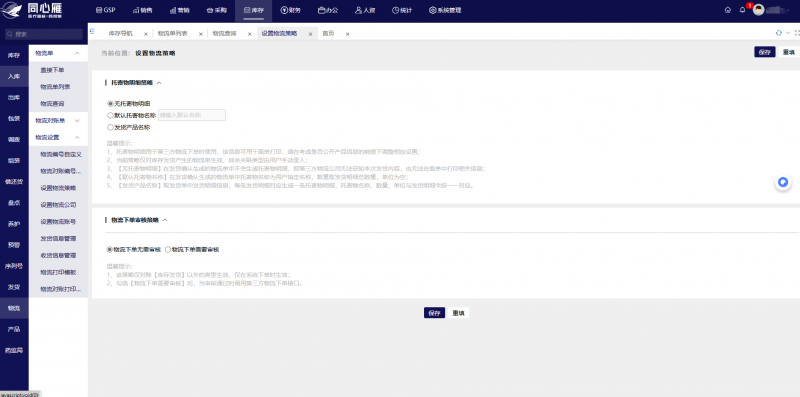Choose 物流下单无需审核 radio option
Viewport: 800px width, 397px height.
coord(109,250)
